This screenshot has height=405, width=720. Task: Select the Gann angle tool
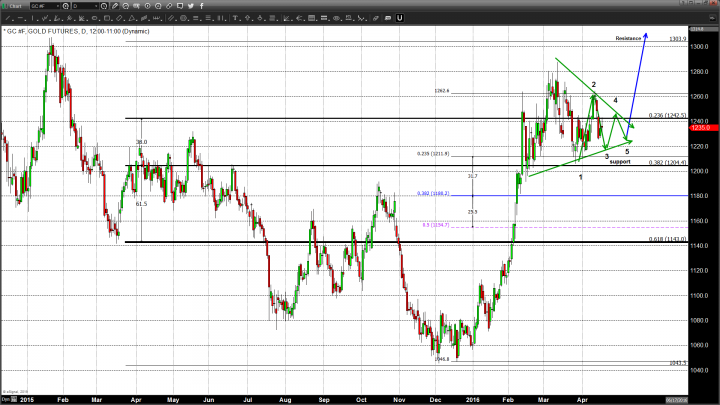coord(286,18)
